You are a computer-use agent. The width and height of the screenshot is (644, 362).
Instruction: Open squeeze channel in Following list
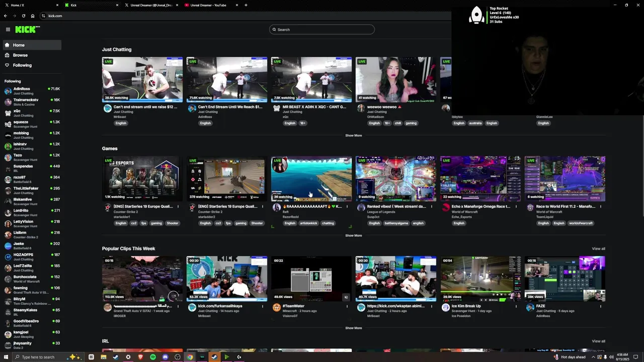[x=32, y=124]
